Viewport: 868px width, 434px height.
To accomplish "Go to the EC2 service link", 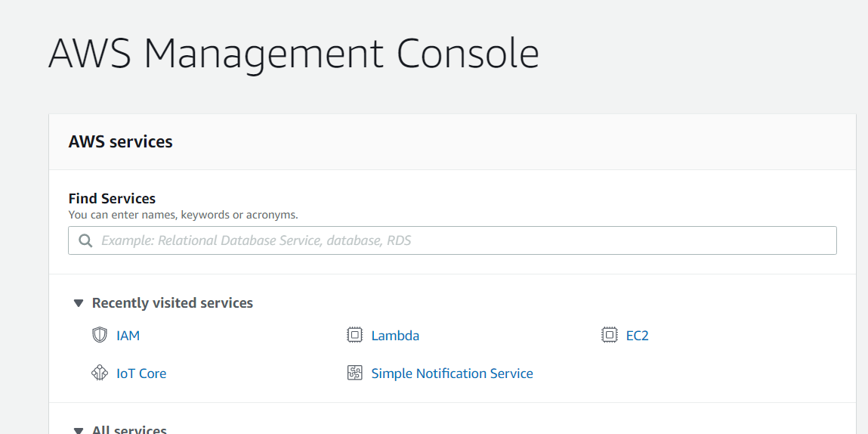I will pos(637,336).
